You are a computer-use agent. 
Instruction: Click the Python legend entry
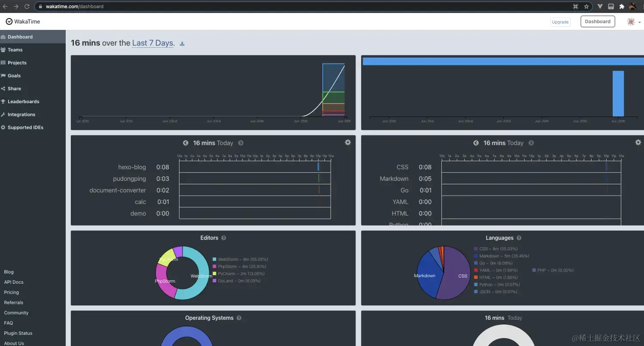point(497,285)
